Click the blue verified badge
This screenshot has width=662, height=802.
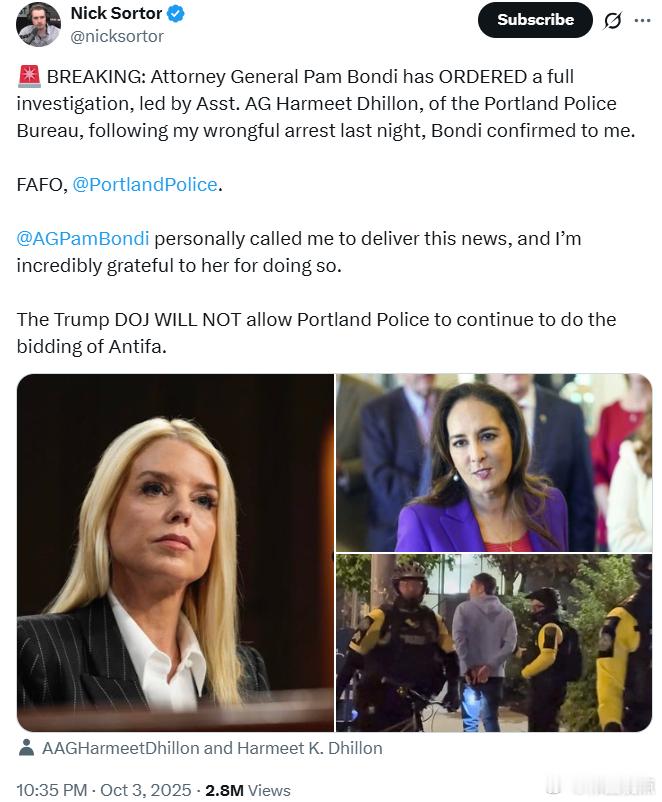176,13
